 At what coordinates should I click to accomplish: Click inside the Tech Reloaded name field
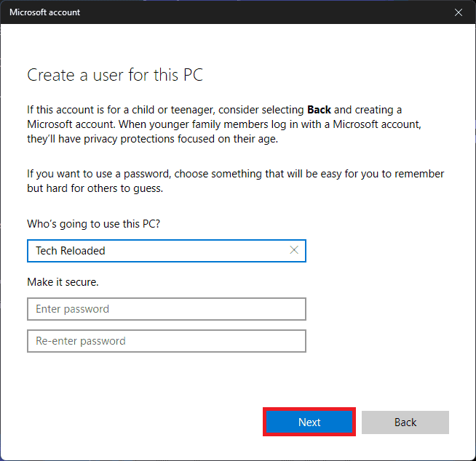(160, 250)
